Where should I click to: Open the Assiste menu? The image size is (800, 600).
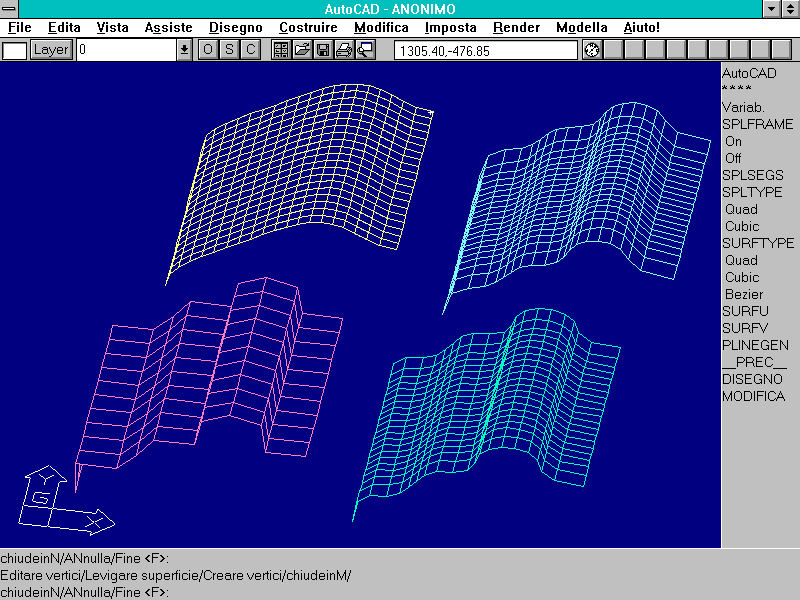pyautogui.click(x=168, y=27)
